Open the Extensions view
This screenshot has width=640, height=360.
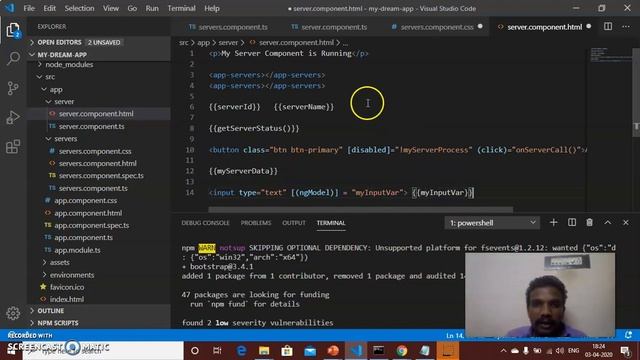(13, 146)
